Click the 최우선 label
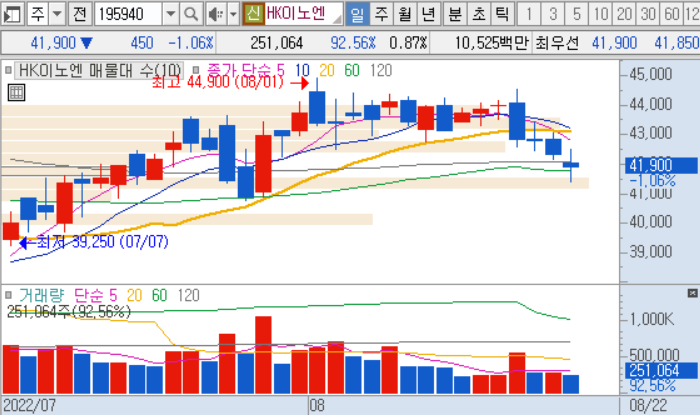 [557, 43]
